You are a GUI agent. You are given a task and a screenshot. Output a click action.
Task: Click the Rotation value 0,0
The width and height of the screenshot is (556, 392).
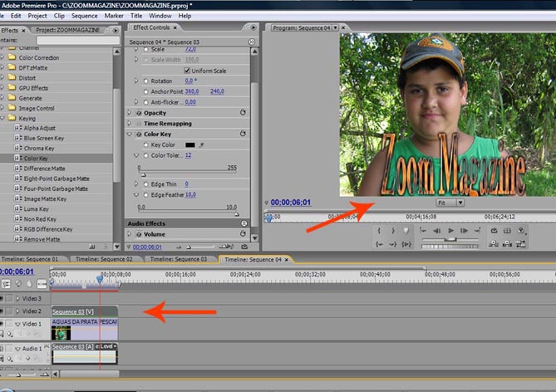[x=190, y=81]
